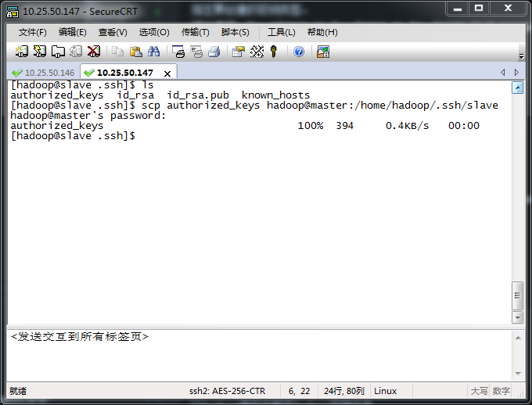
Task: Click the Disconnect session icon
Action: click(93, 52)
